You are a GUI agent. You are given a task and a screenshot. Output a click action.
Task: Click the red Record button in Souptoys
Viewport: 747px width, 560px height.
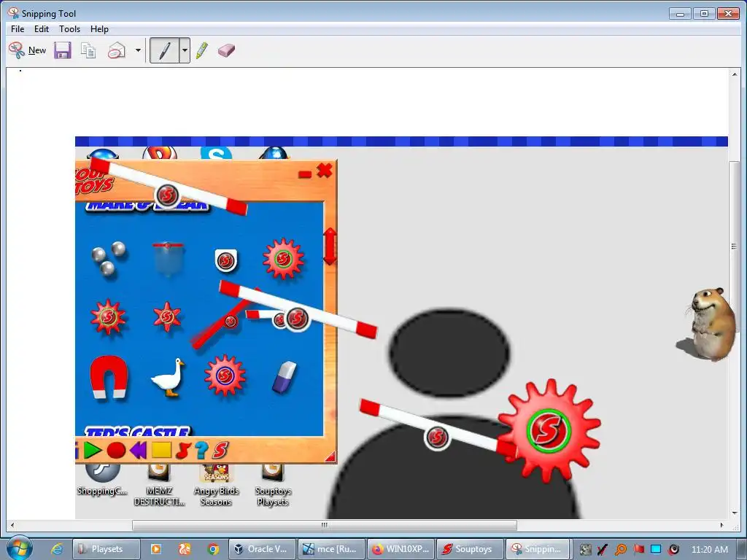[x=116, y=450]
